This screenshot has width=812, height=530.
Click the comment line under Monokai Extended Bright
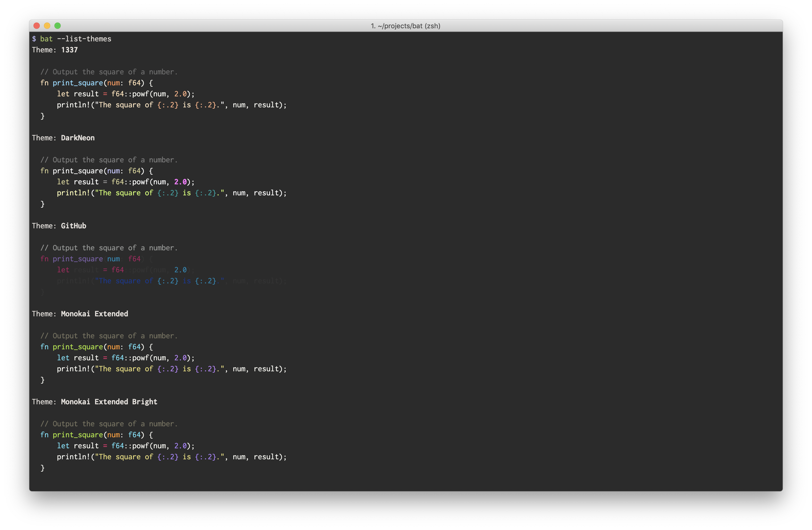(109, 424)
